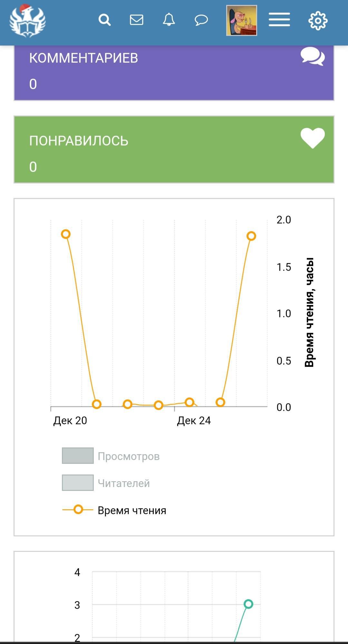Select the last orange data point on chart
The image size is (348, 644).
tap(251, 236)
